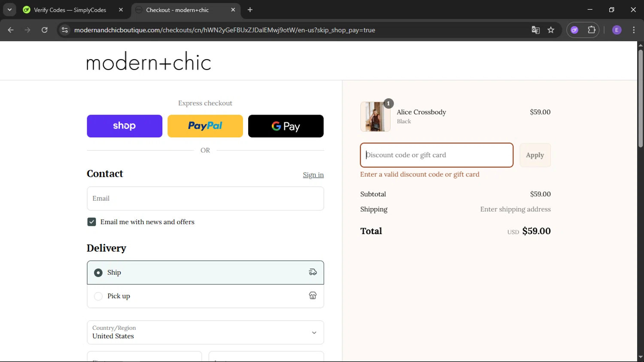This screenshot has width=644, height=362.
Task: Click the Enter shipping address text
Action: [515, 209]
